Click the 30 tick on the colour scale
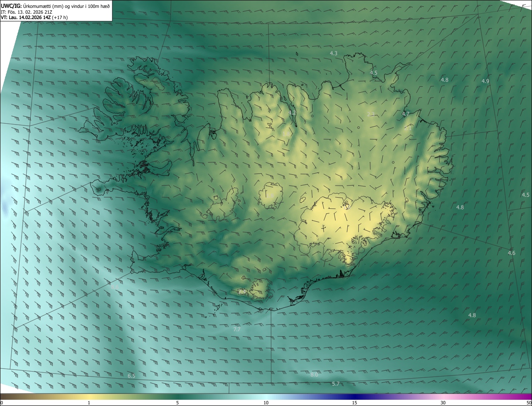 tap(443, 403)
